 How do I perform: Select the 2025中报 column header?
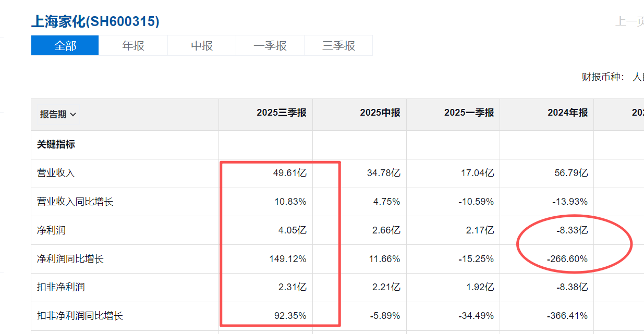pos(380,113)
